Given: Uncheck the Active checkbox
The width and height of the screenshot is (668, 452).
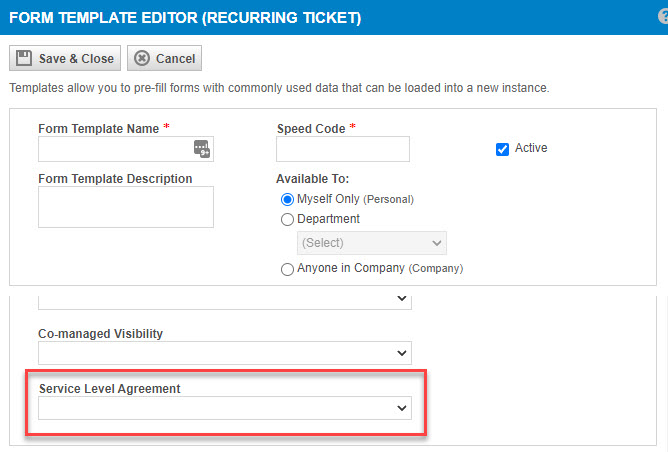Looking at the screenshot, I should (x=502, y=149).
